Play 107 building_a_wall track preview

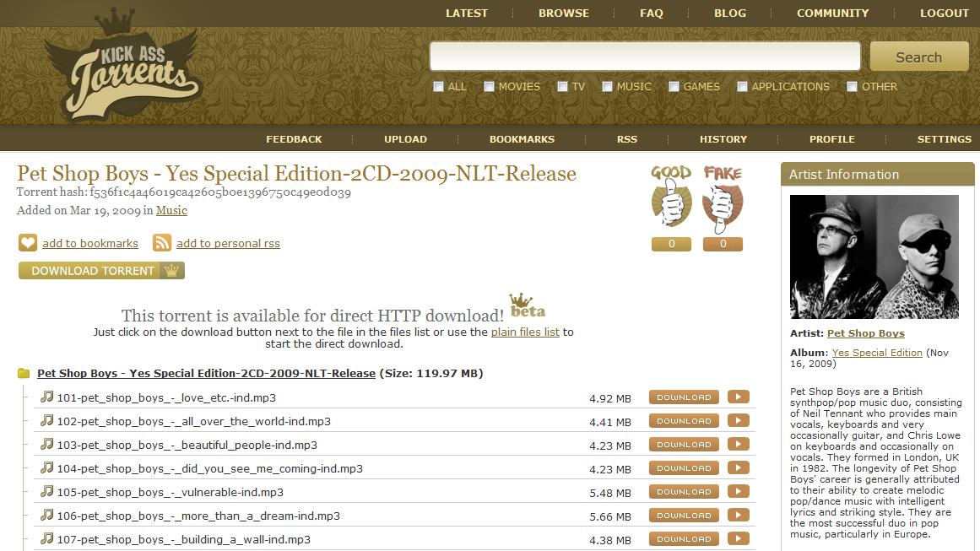pyautogui.click(x=738, y=539)
